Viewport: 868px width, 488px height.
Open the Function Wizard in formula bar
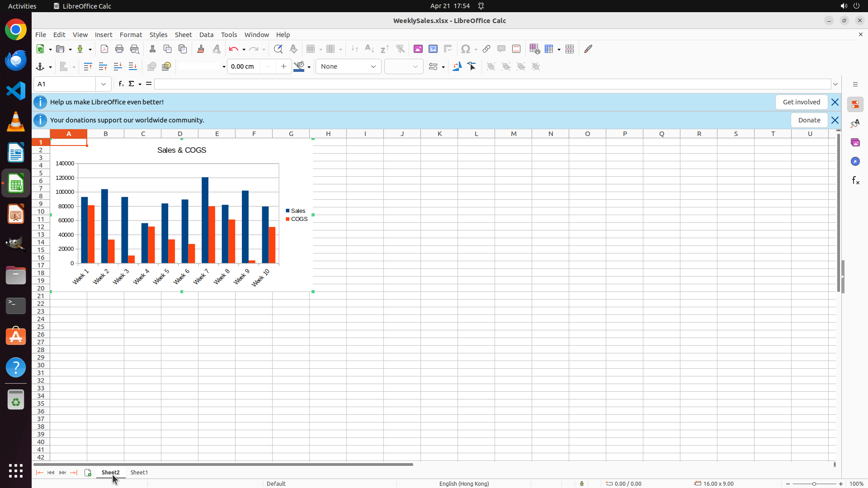(121, 84)
